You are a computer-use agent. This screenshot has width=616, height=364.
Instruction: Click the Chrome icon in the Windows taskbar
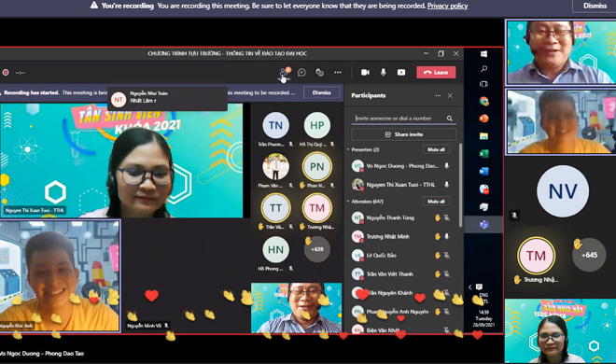pyautogui.click(x=484, y=102)
